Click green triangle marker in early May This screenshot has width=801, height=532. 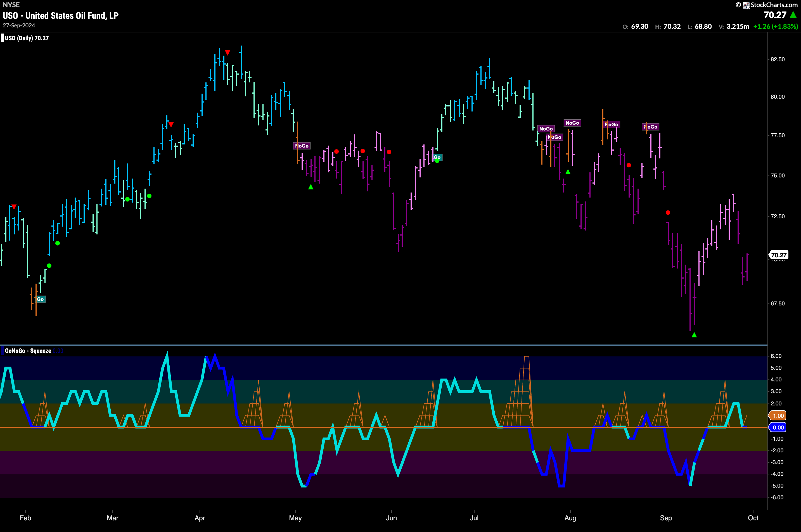coord(311,187)
